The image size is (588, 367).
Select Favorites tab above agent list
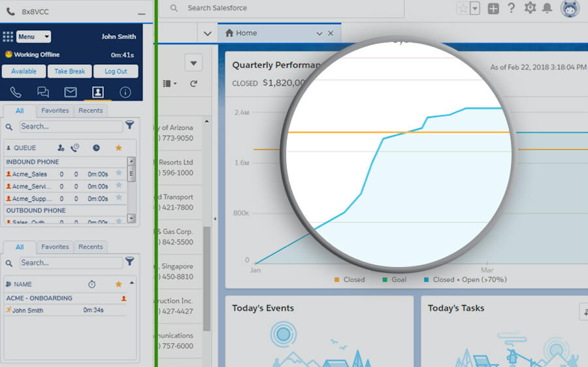click(x=55, y=247)
